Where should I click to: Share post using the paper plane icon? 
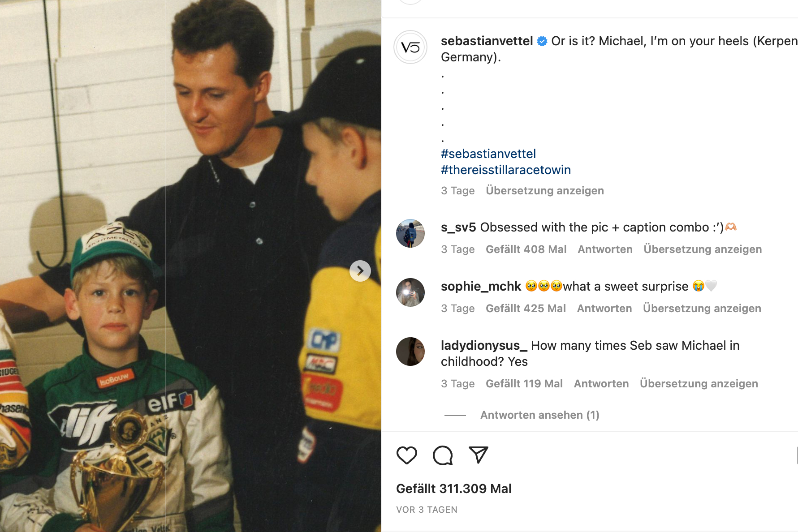[478, 455]
